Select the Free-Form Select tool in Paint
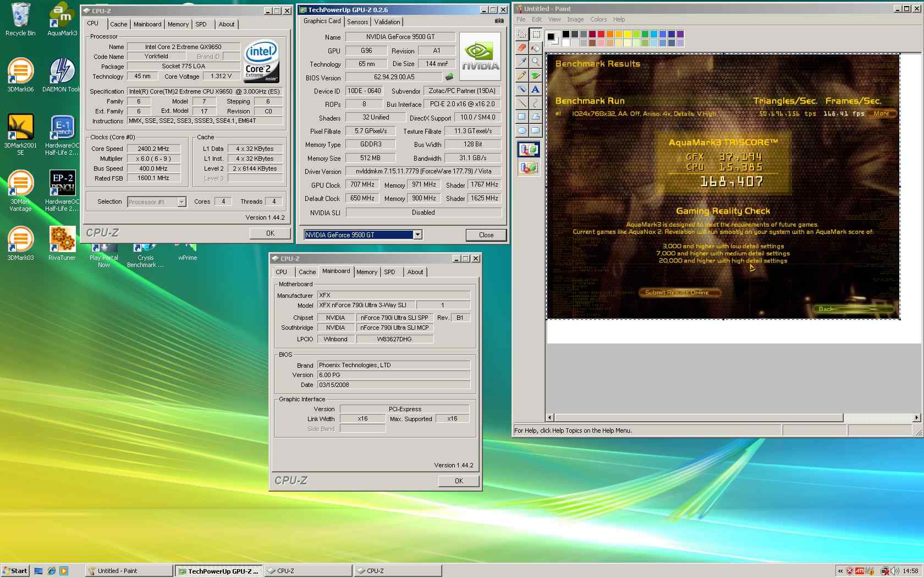Screen dimensions: 924x578 pos(522,34)
